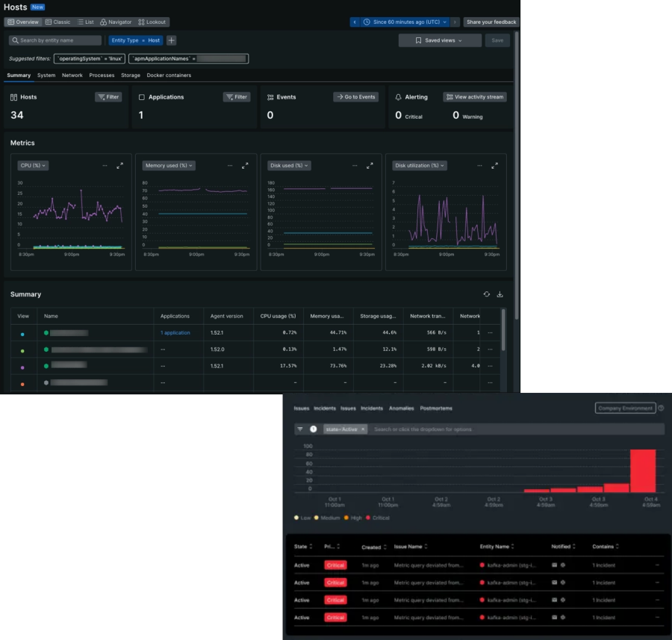Viewport: 672px width, 640px height.
Task: Toggle the purple view dot for third host
Action: pos(22,367)
